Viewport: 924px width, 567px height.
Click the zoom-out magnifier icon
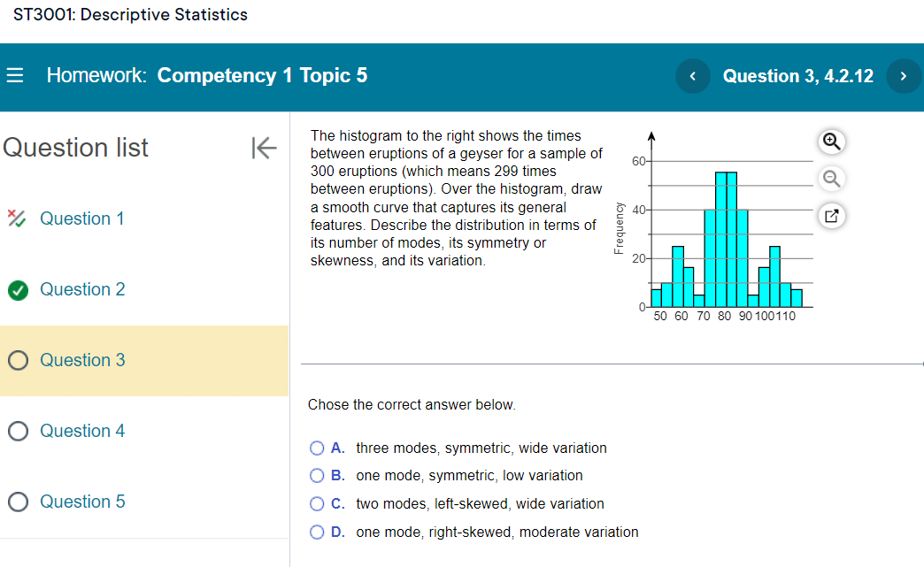[830, 178]
